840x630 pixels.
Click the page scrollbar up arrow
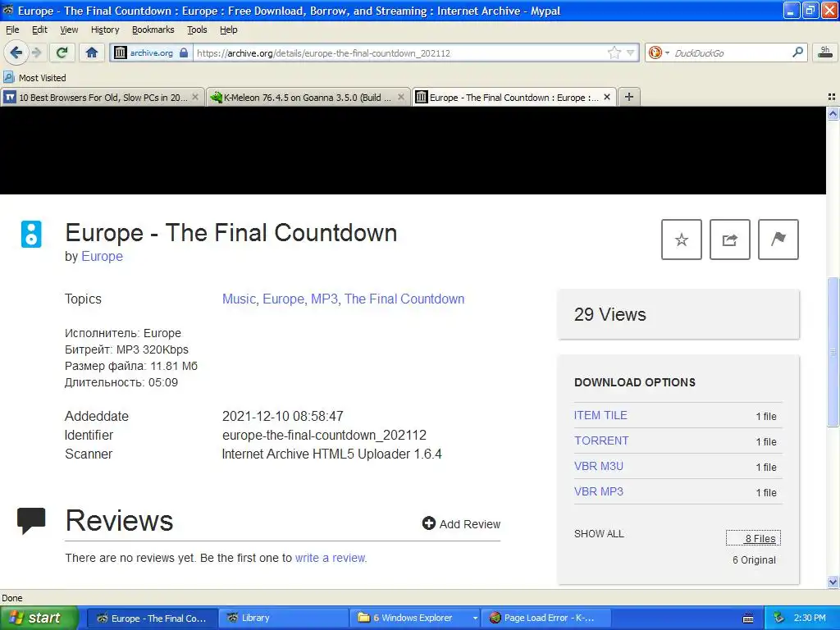(x=833, y=113)
